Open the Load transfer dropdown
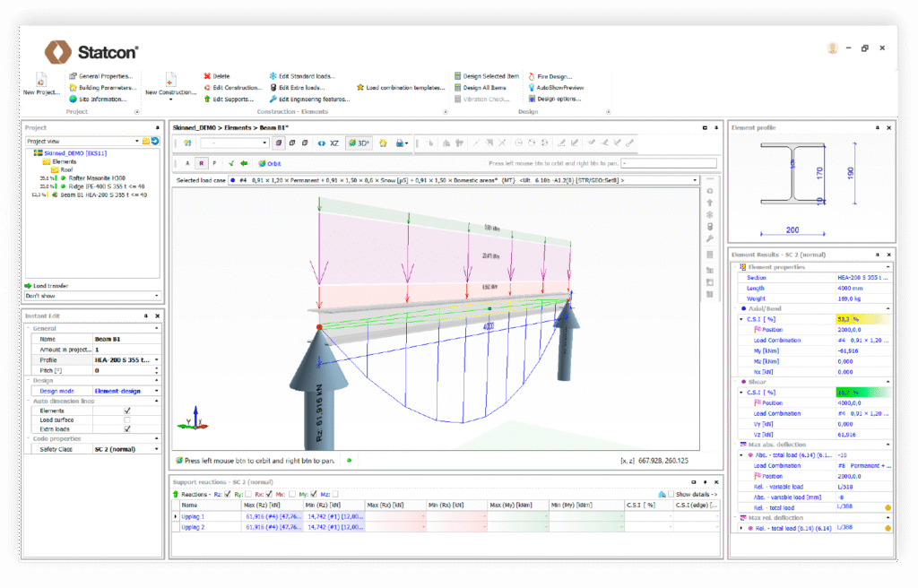 point(157,295)
